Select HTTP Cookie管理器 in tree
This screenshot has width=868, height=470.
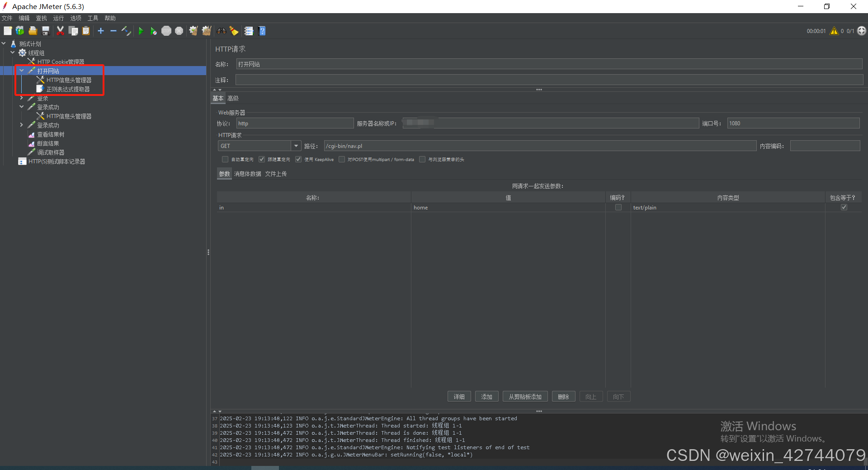point(61,62)
